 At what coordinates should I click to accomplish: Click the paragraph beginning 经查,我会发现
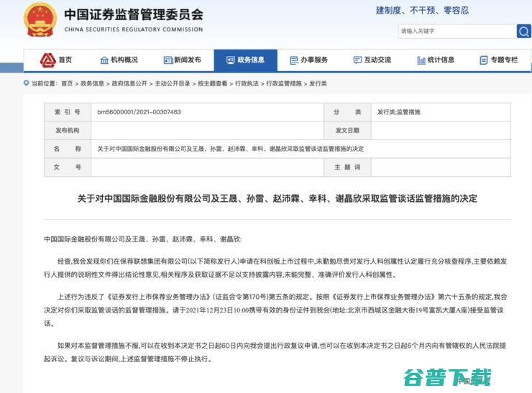point(275,268)
